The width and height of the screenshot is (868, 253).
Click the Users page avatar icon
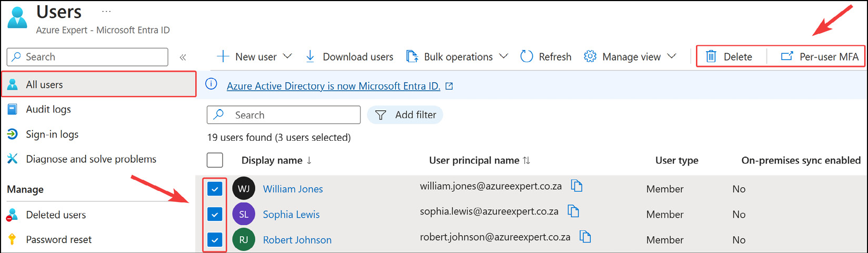point(17,17)
